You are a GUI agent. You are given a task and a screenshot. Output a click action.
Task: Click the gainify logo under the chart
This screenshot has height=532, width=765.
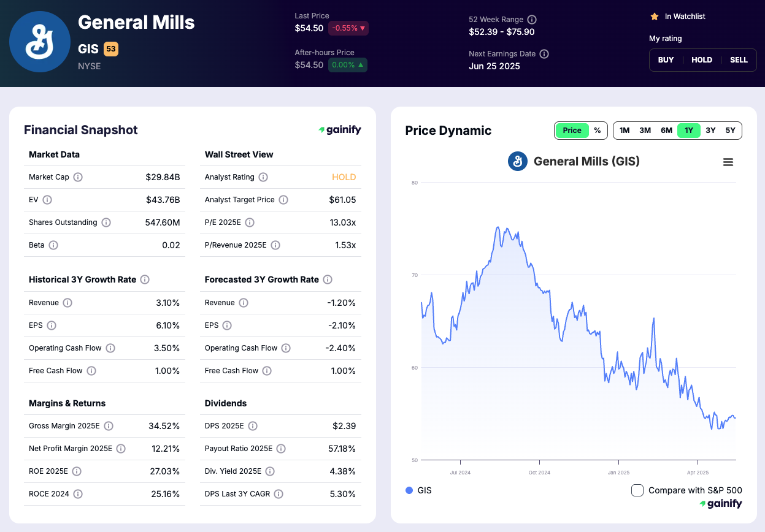(x=721, y=504)
